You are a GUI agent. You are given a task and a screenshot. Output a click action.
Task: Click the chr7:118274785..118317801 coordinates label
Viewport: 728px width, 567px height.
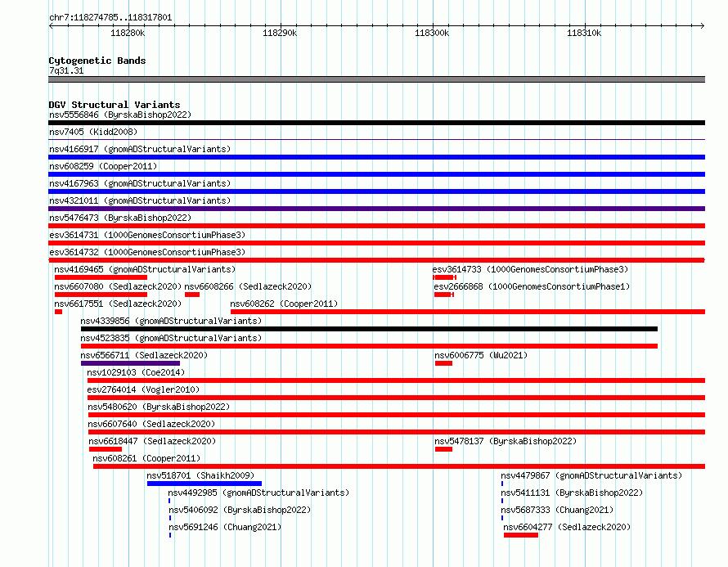pos(110,17)
